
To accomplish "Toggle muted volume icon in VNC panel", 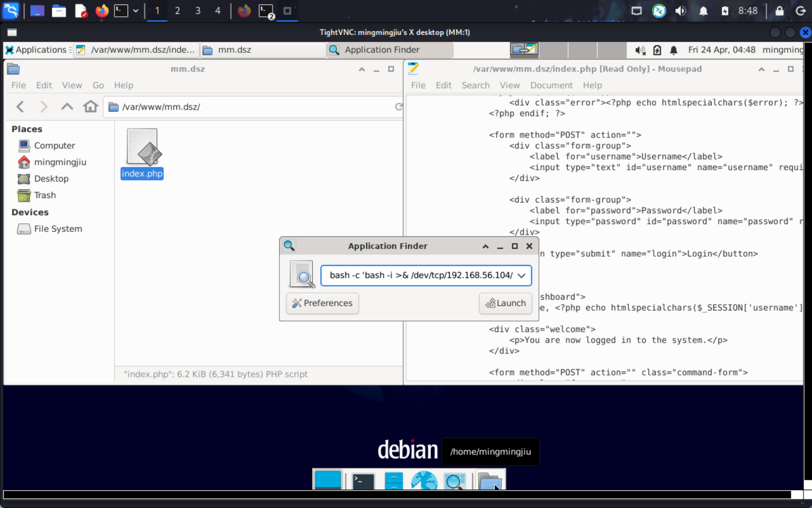I will pos(640,50).
